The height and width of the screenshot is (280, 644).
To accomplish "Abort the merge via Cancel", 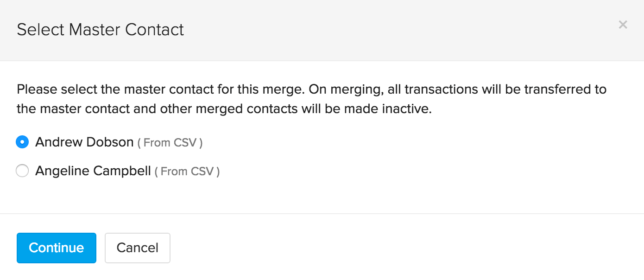I will tap(137, 248).
